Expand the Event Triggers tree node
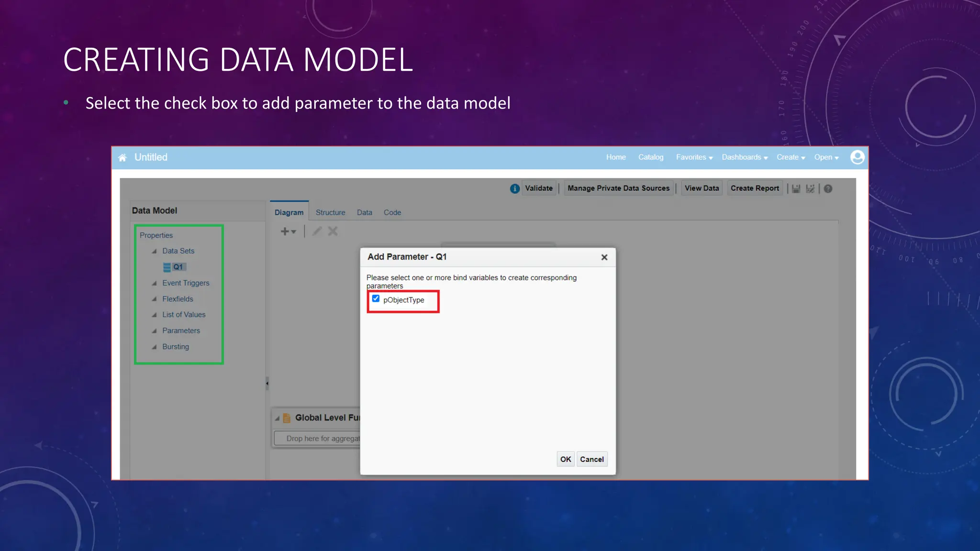 pos(154,283)
